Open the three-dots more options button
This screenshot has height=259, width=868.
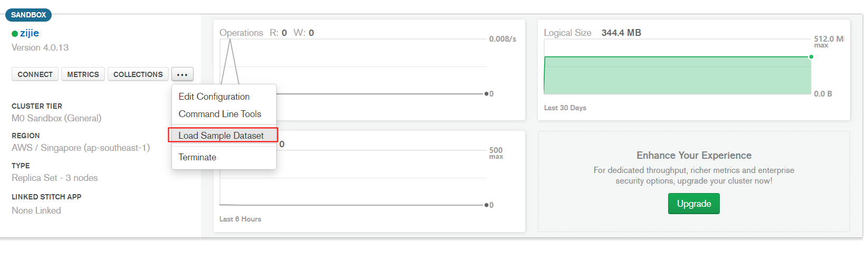point(182,74)
